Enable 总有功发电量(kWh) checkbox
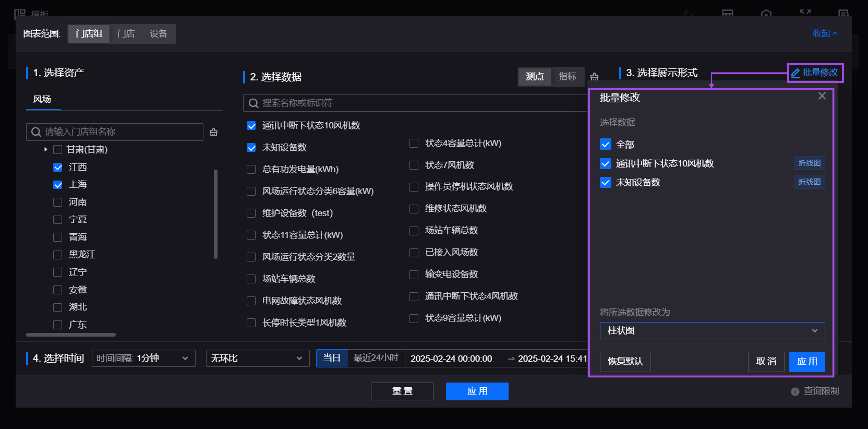Image resolution: width=868 pixels, height=429 pixels. pos(251,169)
